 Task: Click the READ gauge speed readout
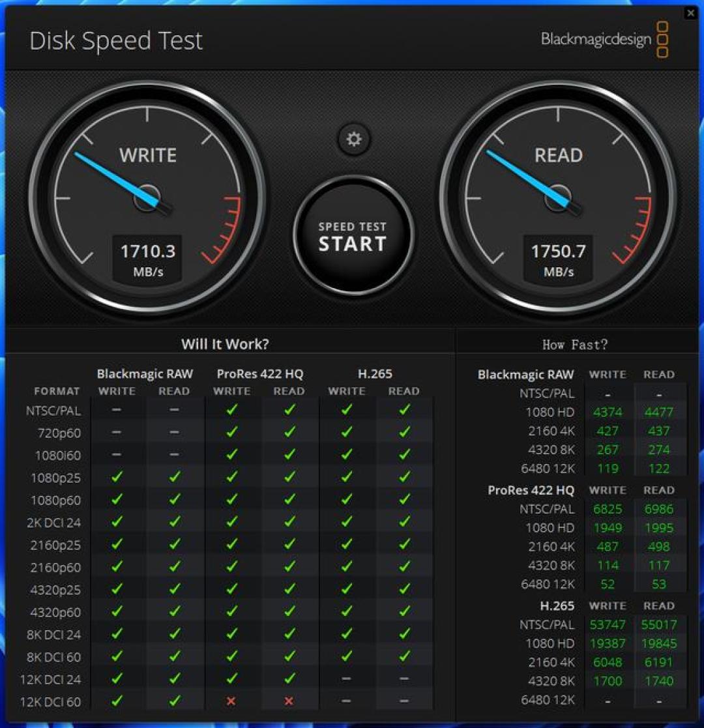[x=558, y=259]
